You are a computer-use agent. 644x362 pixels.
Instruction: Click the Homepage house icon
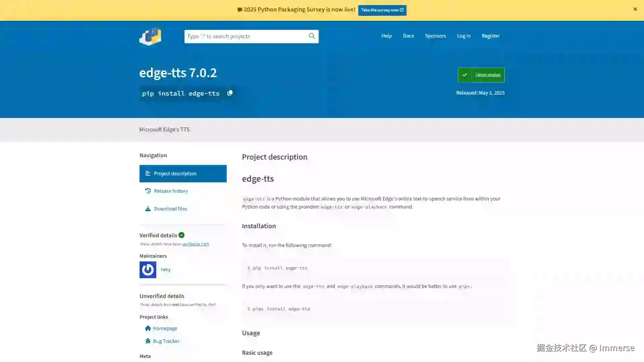point(148,328)
